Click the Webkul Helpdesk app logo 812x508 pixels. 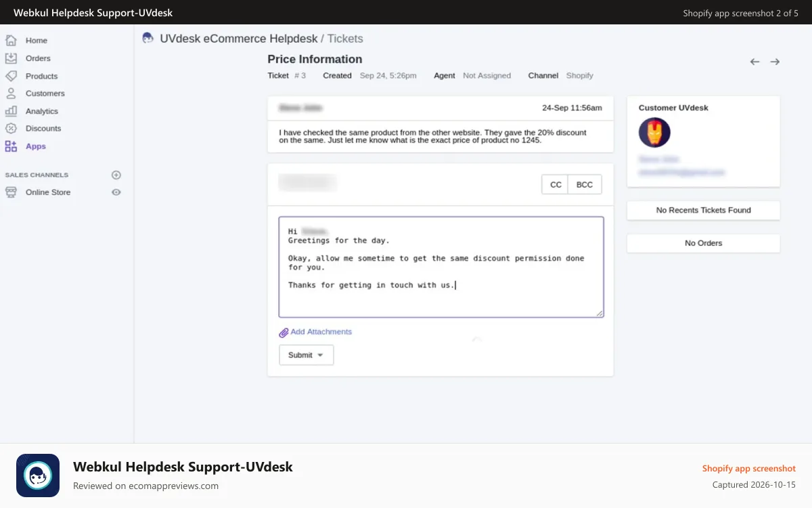coord(38,475)
